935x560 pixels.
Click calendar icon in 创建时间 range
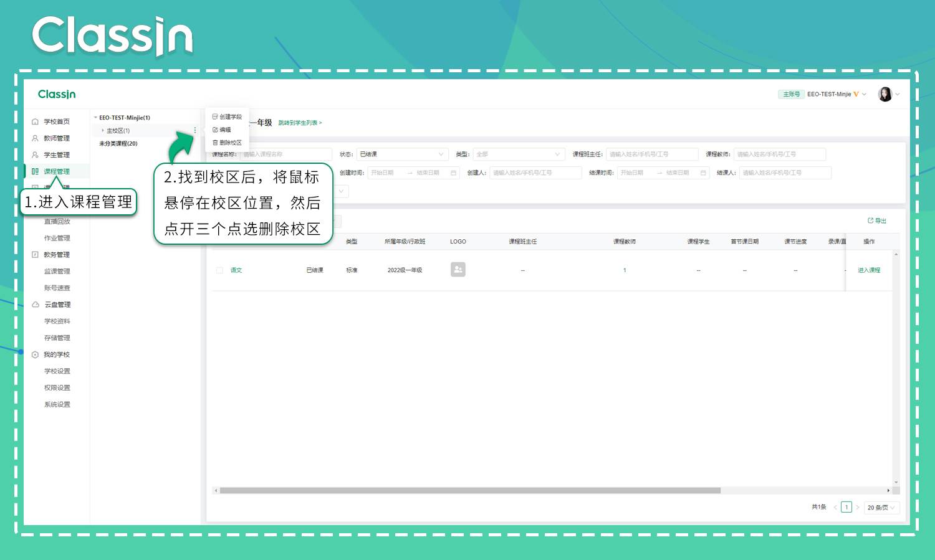(x=453, y=173)
